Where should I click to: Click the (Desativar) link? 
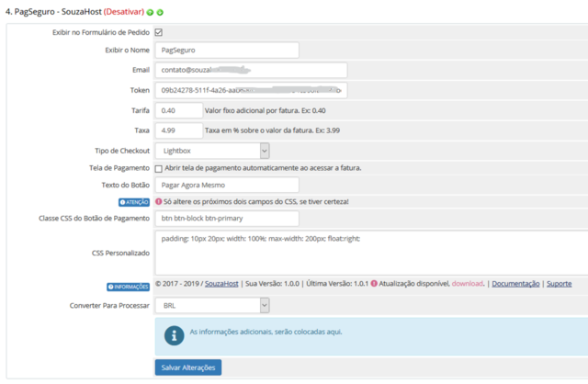point(124,12)
